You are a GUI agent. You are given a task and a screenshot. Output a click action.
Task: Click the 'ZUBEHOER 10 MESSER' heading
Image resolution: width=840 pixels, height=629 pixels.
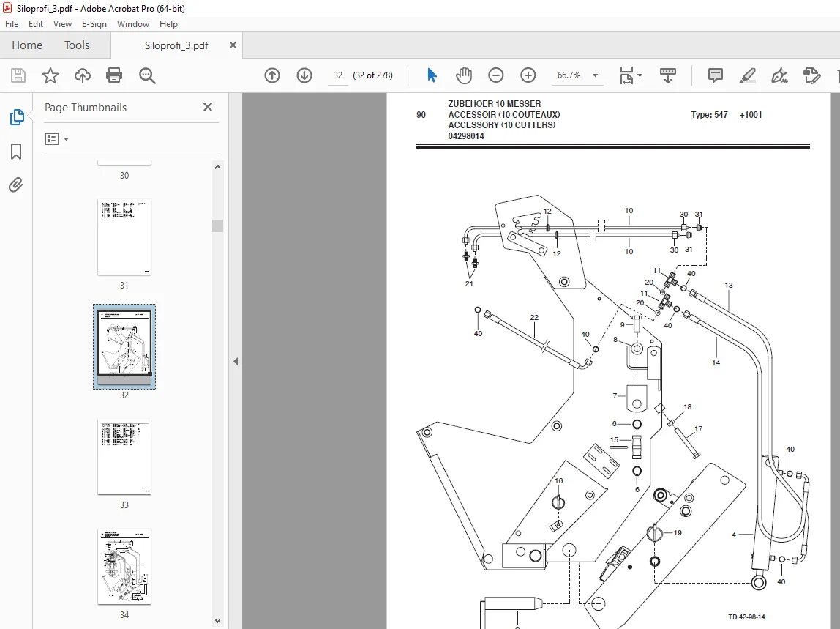pyautogui.click(x=495, y=103)
